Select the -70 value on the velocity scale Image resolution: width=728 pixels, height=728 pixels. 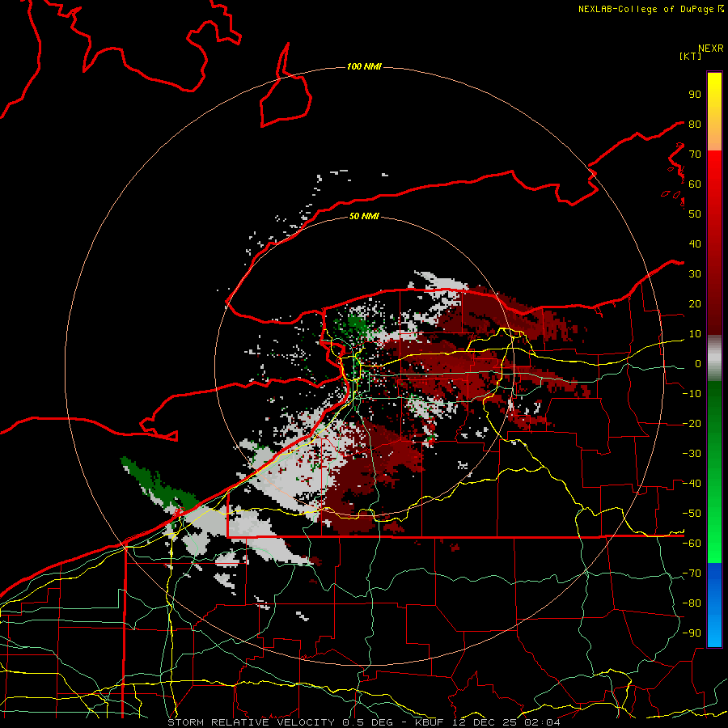(692, 574)
